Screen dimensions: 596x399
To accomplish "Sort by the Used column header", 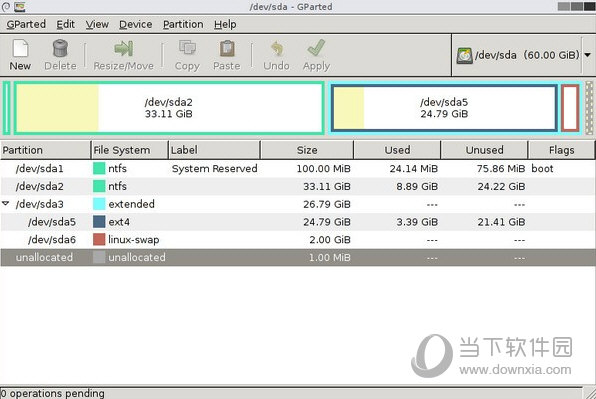I will (397, 150).
